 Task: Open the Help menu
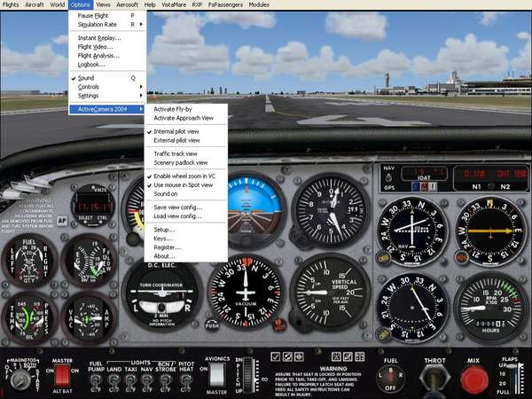pyautogui.click(x=150, y=4)
